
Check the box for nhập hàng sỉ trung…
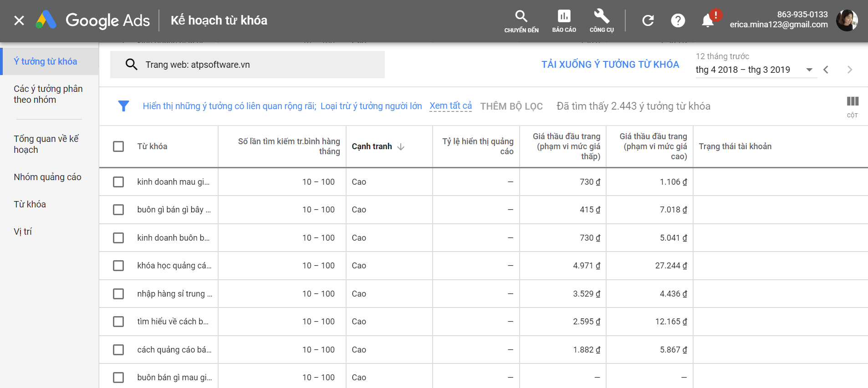pos(118,294)
